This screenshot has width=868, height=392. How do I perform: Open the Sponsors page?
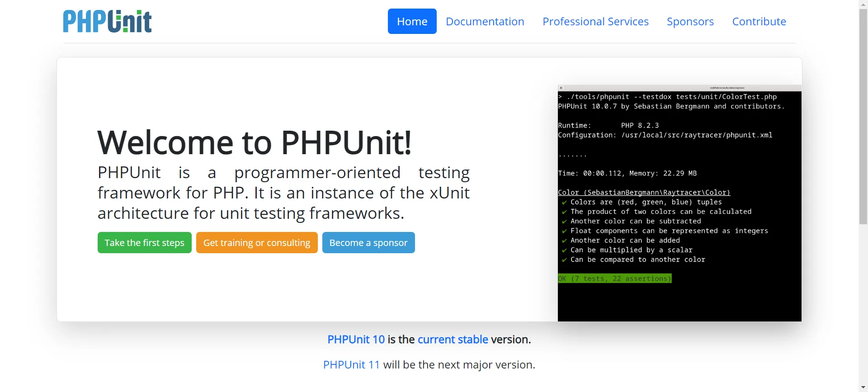(690, 21)
